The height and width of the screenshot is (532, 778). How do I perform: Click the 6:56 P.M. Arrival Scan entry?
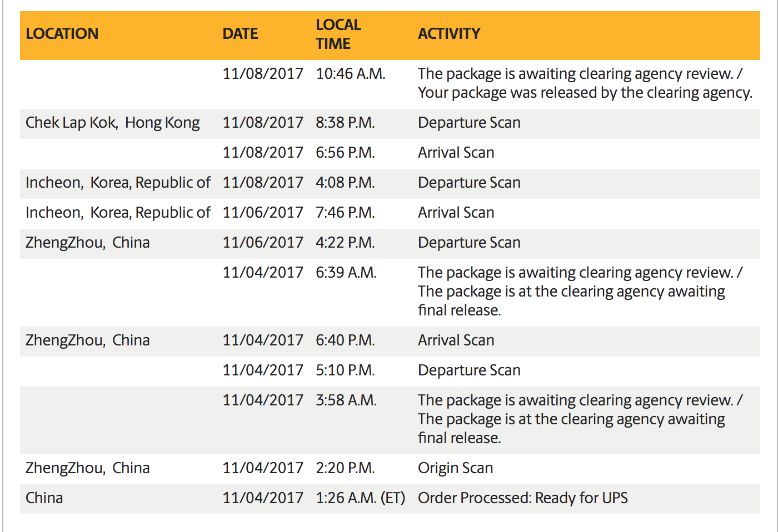(456, 153)
